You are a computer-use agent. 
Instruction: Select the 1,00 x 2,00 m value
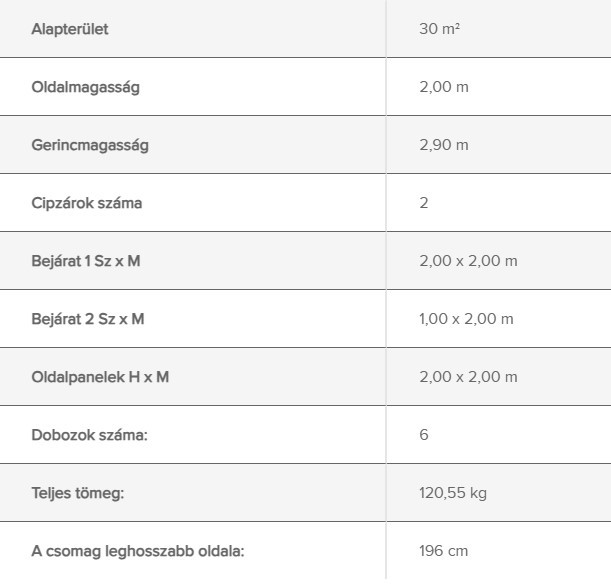(466, 319)
